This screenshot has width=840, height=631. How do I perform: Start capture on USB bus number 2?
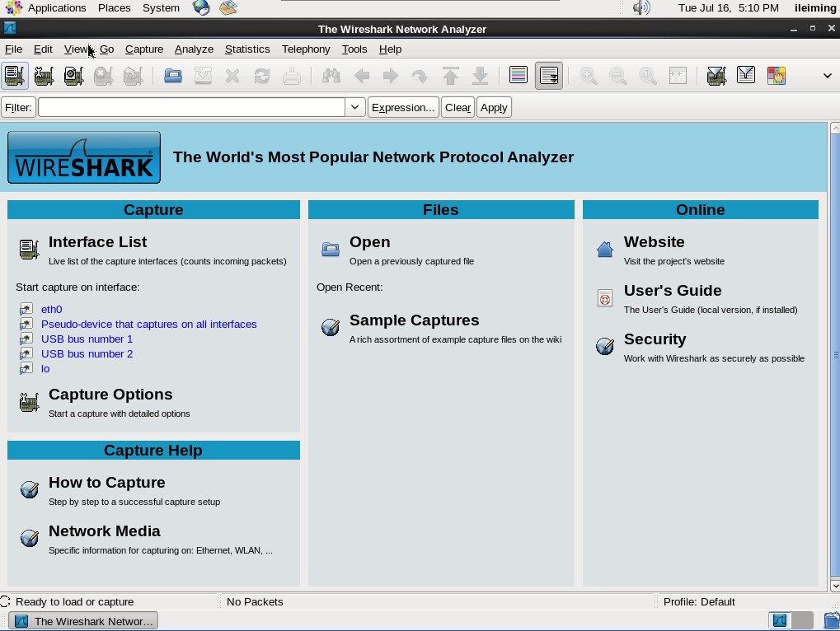[87, 354]
